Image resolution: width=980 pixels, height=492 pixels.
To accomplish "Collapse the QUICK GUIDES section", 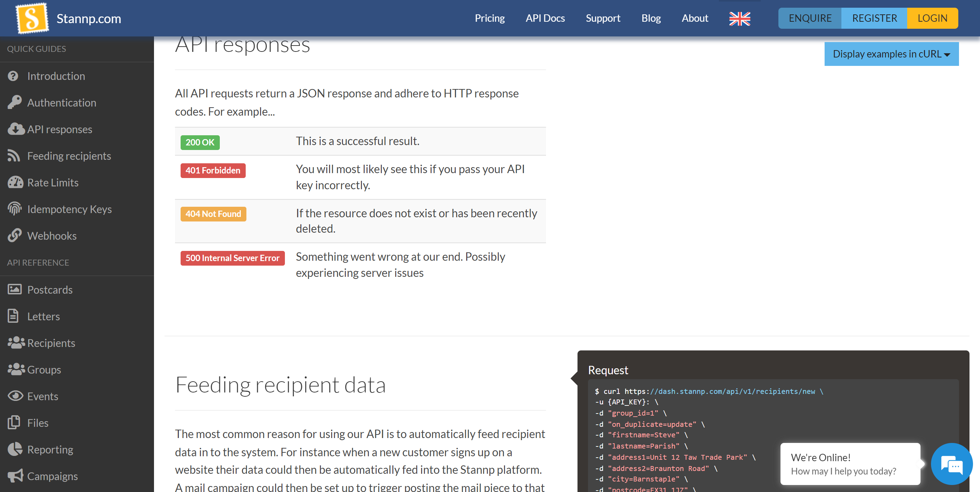I will point(36,49).
